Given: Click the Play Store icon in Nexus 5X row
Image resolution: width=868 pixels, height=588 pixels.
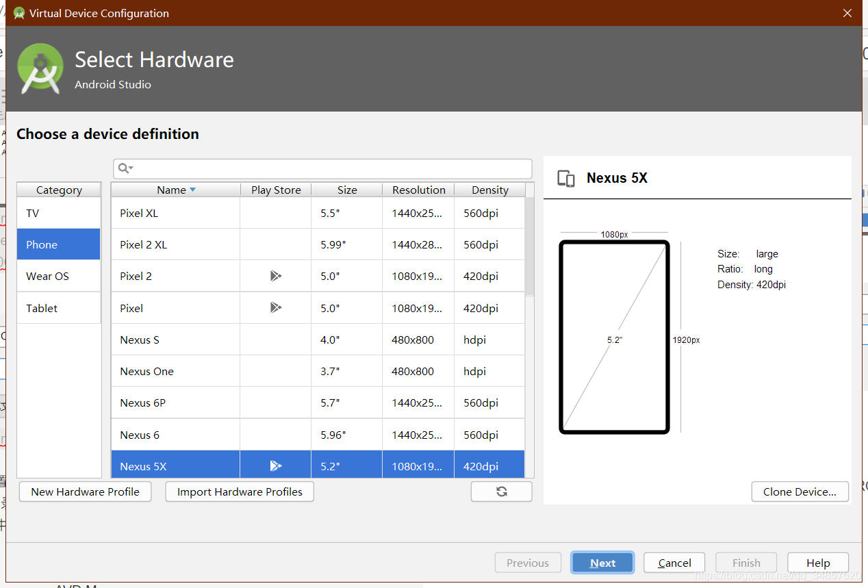Looking at the screenshot, I should [x=275, y=466].
